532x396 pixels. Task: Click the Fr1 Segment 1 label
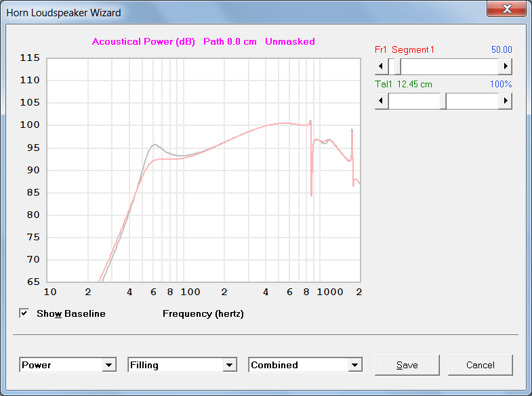pos(404,50)
